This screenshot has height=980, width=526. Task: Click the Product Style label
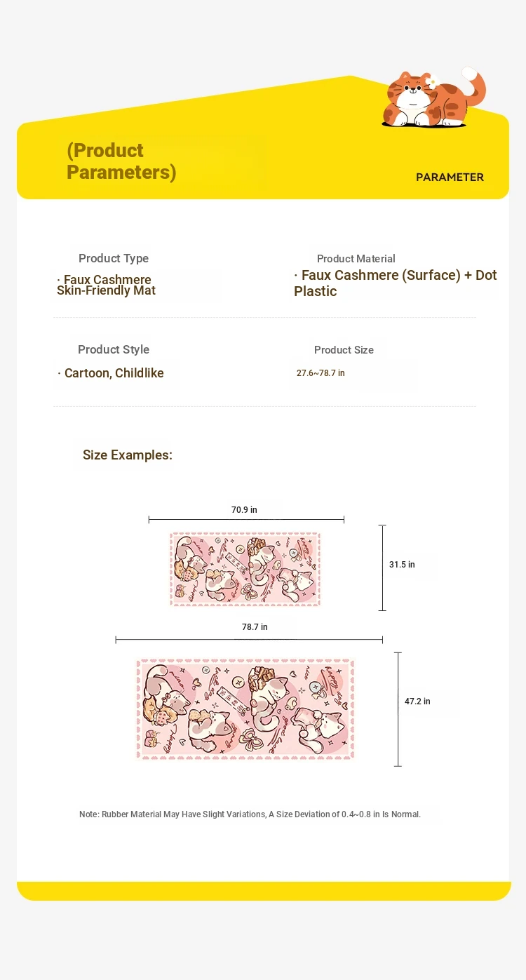coord(114,349)
